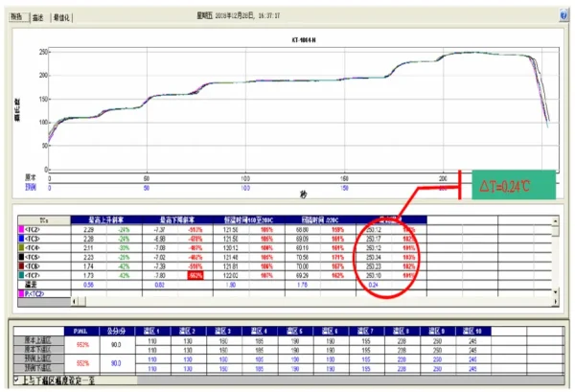Click the 最高上升斜率 column header
Viewport: 575px width, 392px height.
(106, 220)
